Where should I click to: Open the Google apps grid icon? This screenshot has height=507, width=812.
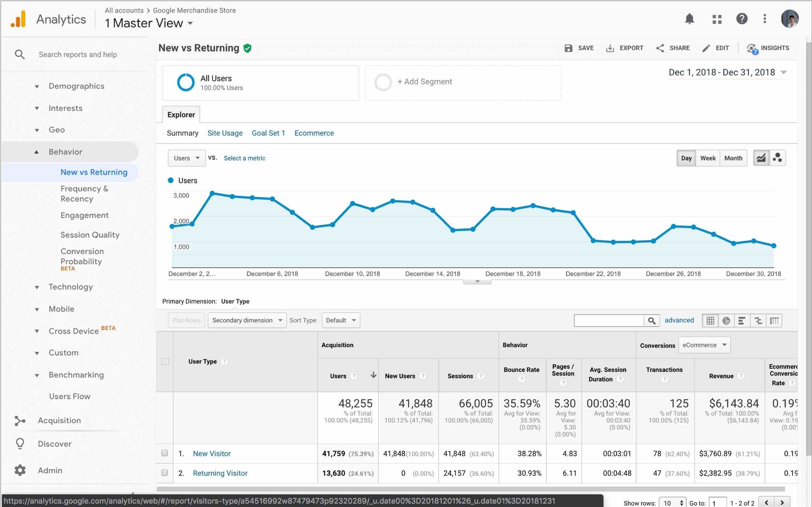(717, 19)
